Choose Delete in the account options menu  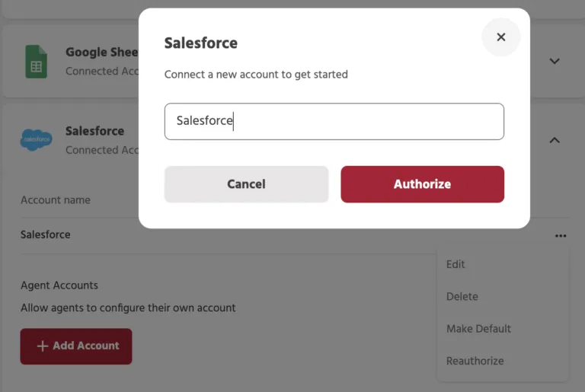pos(462,297)
